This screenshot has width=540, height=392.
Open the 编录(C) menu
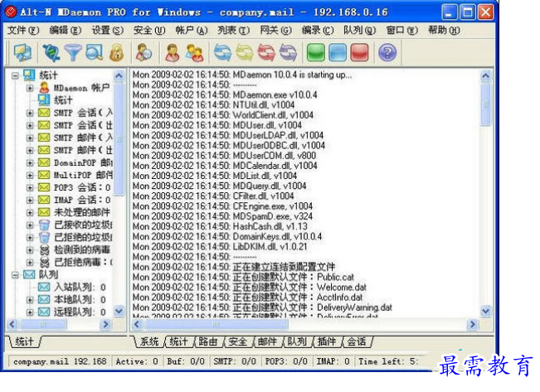(x=317, y=31)
